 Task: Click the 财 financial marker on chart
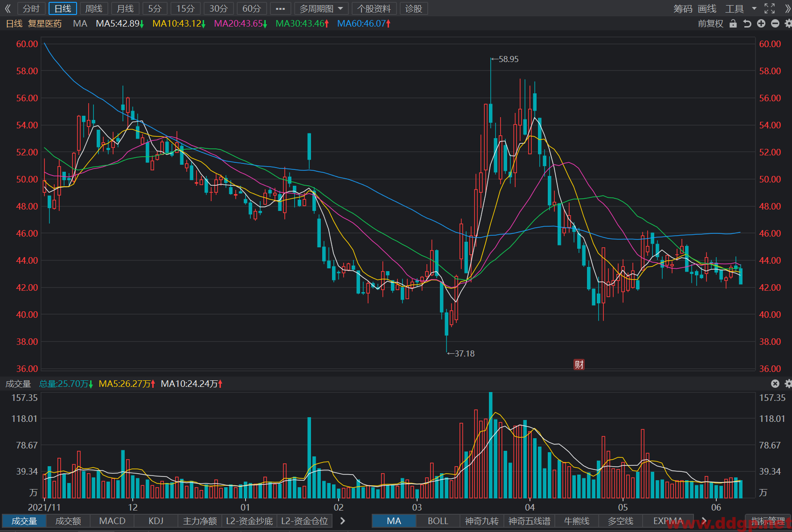579,364
